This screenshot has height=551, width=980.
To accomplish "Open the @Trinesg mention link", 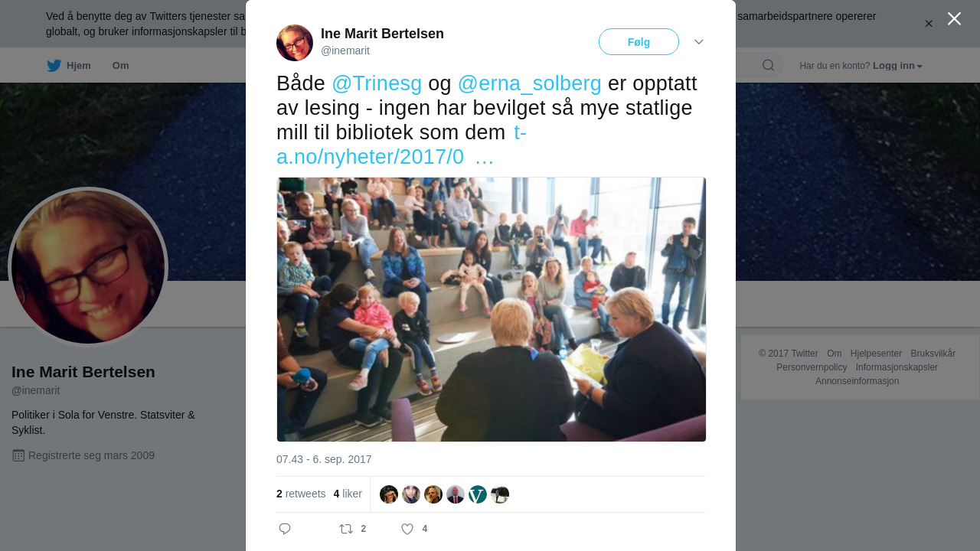I will point(377,83).
